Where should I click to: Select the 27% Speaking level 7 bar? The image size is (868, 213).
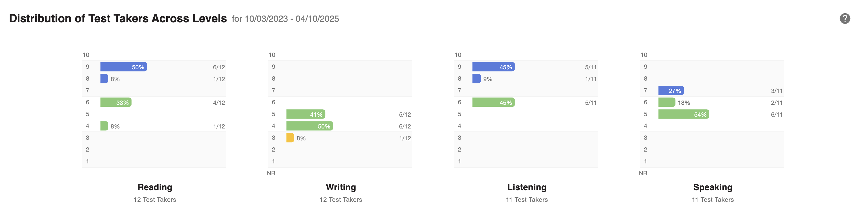point(671,90)
